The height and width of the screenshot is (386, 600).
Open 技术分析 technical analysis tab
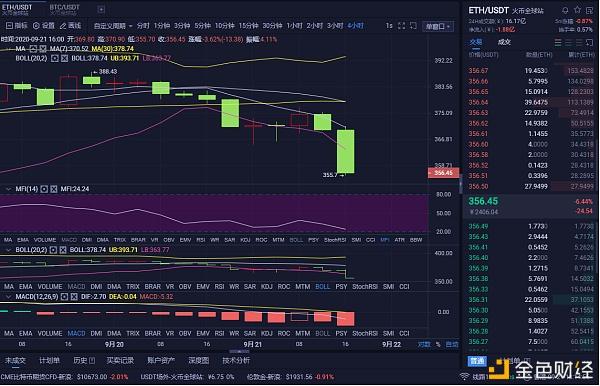(236, 360)
